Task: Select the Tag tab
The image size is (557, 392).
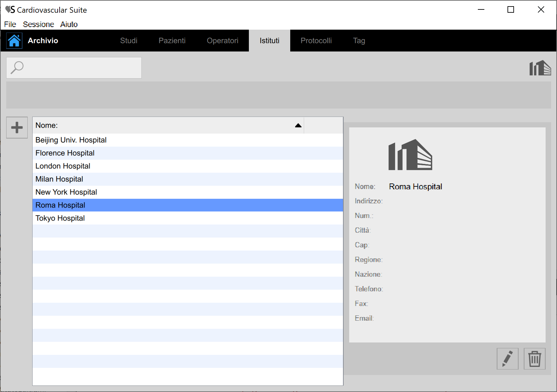Action: 359,41
